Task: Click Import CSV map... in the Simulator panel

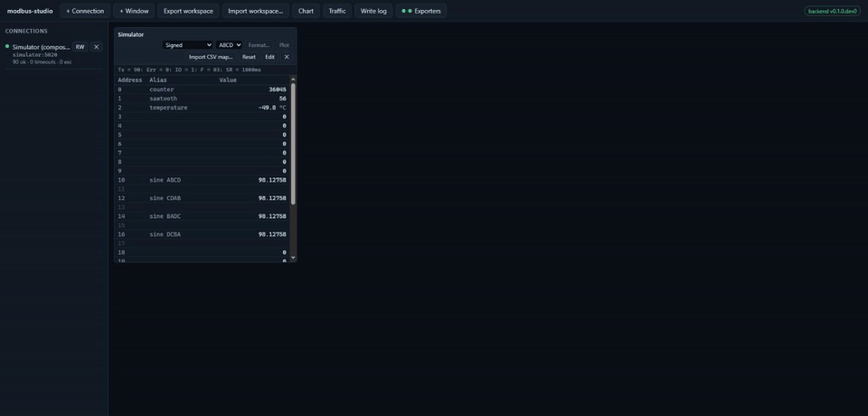Action: (x=211, y=57)
